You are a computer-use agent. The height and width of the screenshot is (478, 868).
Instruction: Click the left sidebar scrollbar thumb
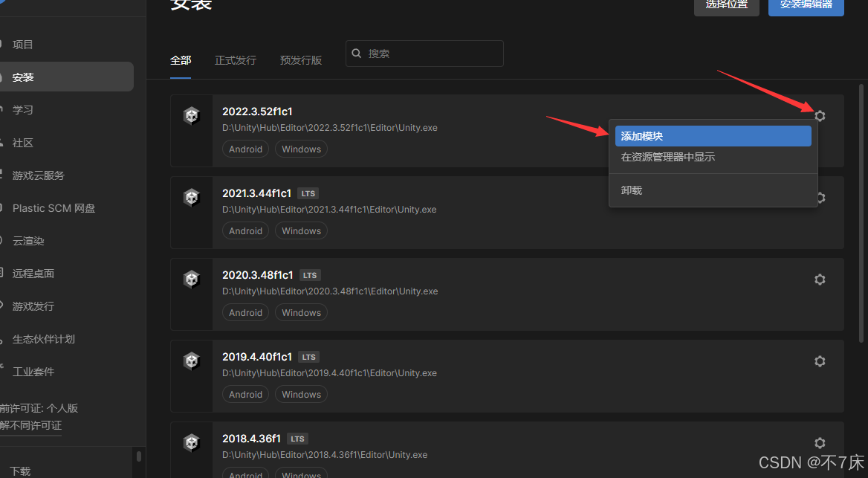pyautogui.click(x=138, y=456)
